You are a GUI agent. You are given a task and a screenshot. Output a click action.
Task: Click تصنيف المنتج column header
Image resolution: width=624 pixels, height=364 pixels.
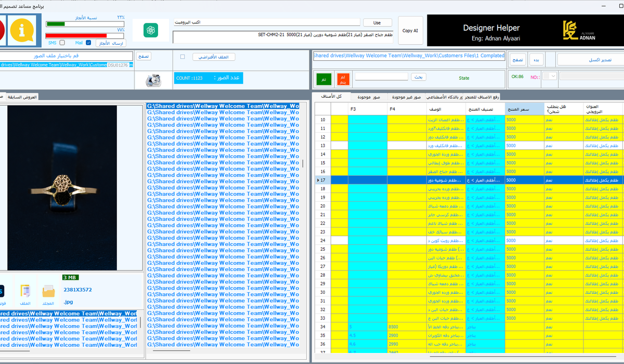[485, 109]
